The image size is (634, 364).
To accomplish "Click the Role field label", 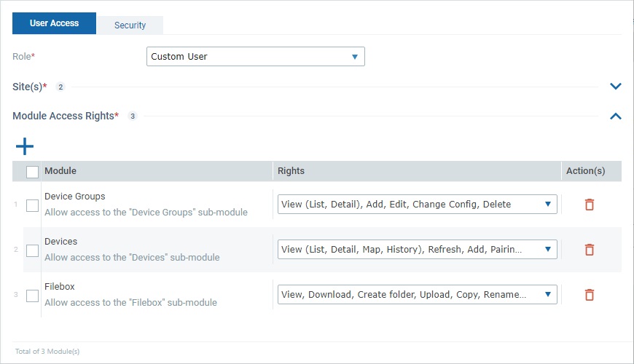I will [x=24, y=57].
